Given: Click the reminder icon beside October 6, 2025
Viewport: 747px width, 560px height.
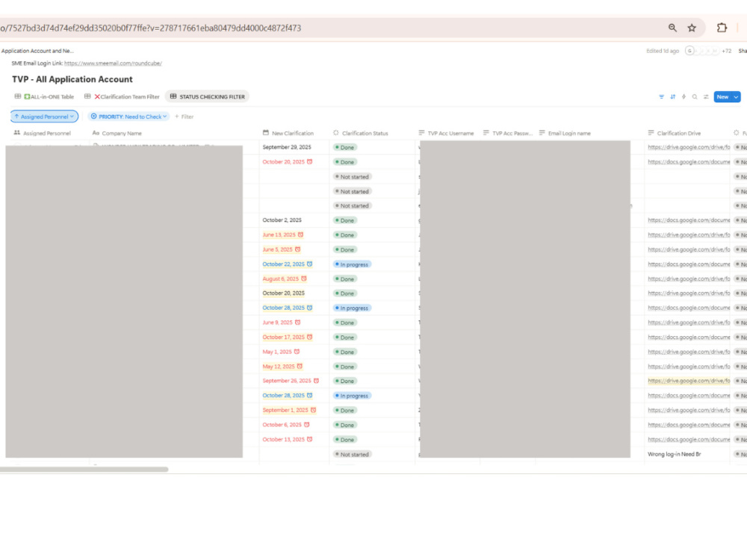Looking at the screenshot, I should [x=307, y=425].
